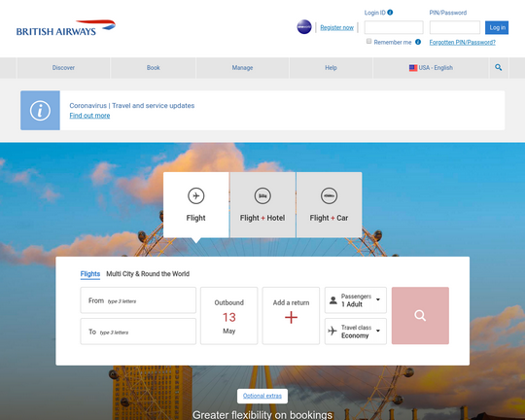Open the Manage menu
Viewport: 525px width, 420px height.
pyautogui.click(x=242, y=68)
